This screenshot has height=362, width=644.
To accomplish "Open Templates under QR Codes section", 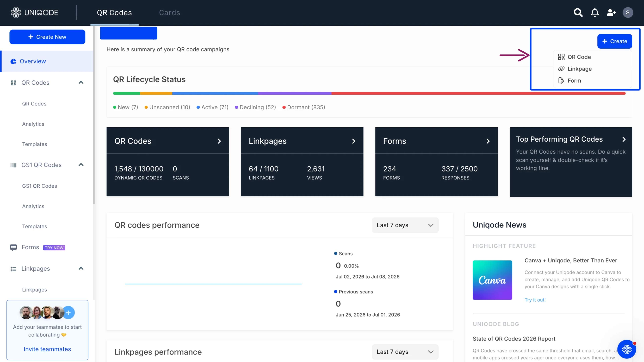I will pos(35,144).
